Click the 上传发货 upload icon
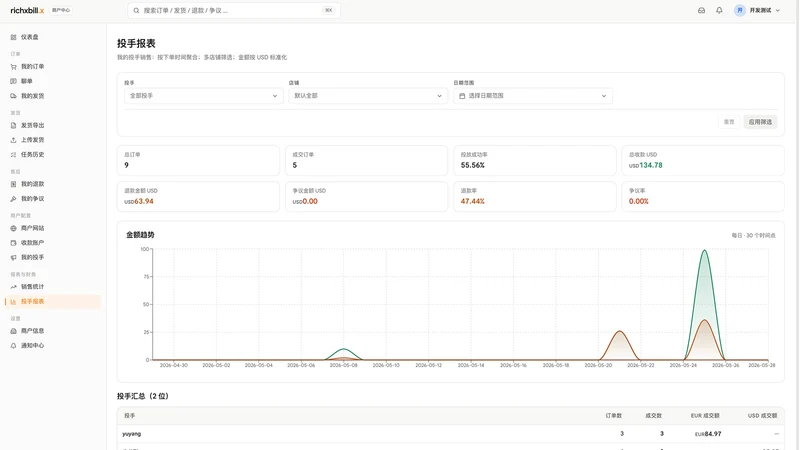The width and height of the screenshot is (800, 450). (13, 140)
